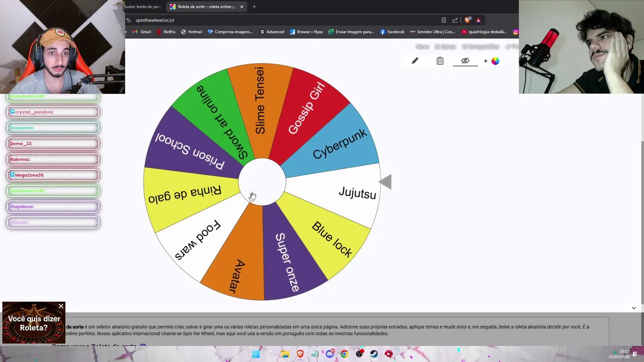
Task: Open Steam from the taskbar
Action: click(374, 354)
